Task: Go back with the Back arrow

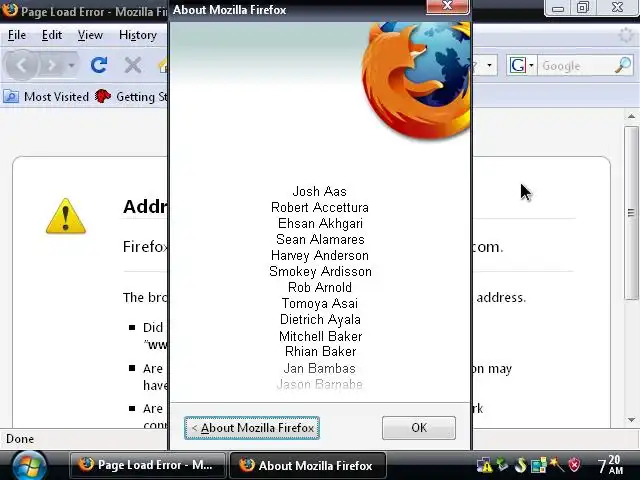Action: (22, 65)
